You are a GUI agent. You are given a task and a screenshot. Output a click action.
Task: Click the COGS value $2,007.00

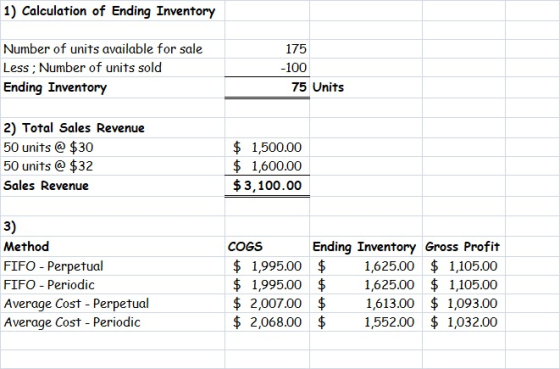[267, 303]
